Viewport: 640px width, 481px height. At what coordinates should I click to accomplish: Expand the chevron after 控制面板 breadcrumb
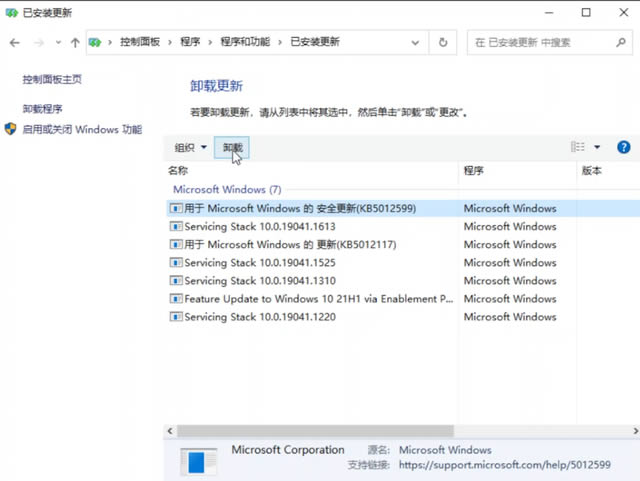[170, 42]
